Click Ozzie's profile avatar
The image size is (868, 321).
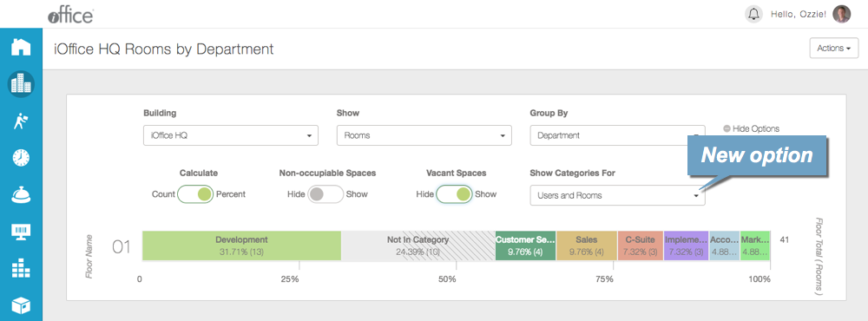tap(841, 15)
